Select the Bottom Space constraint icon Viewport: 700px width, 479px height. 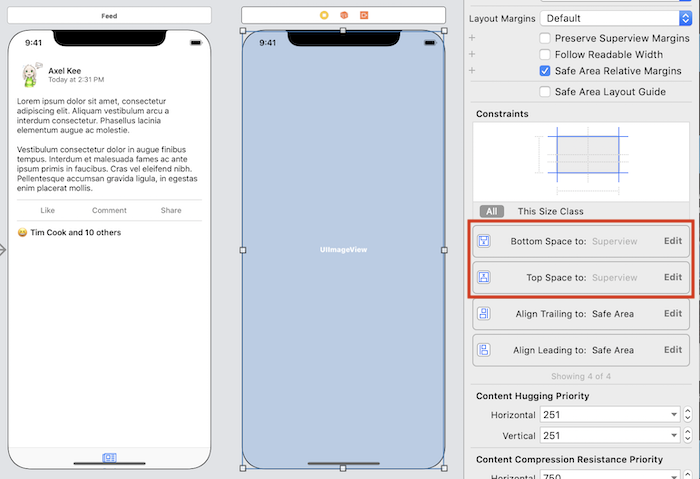point(484,241)
